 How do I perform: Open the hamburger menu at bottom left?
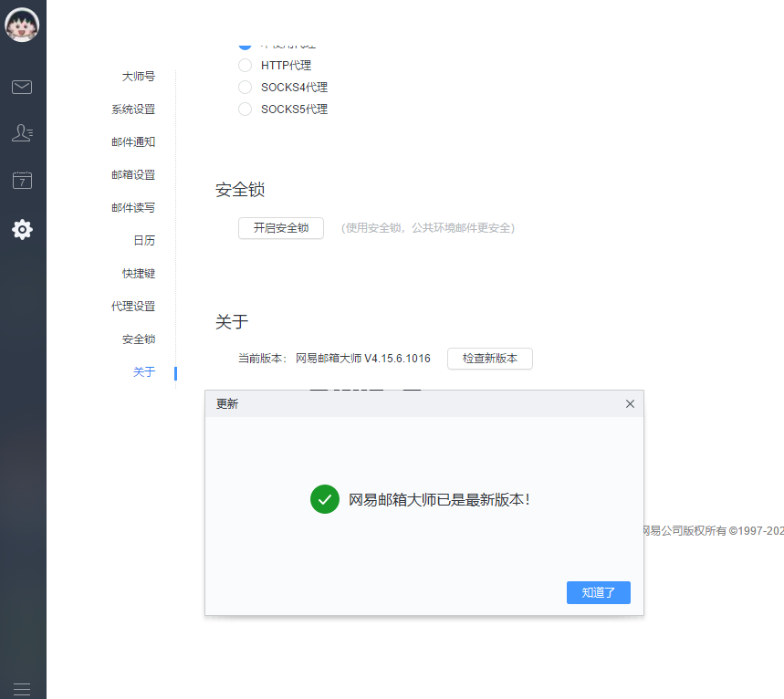(22, 689)
